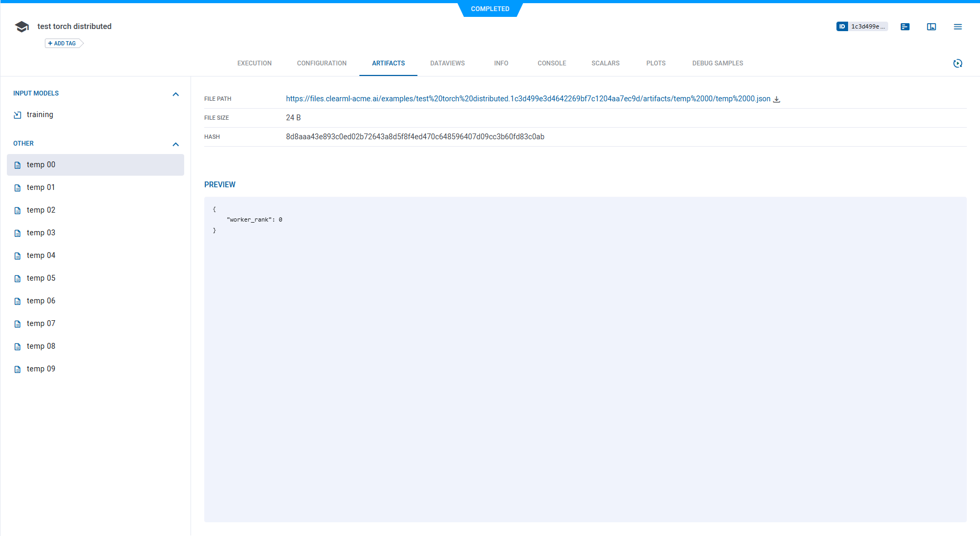Open the artifact FILE PATH link

tap(528, 99)
